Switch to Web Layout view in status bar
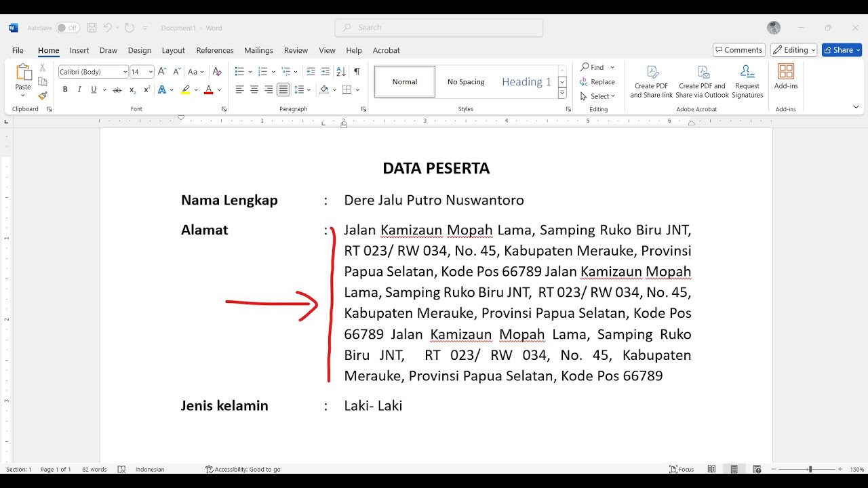This screenshot has width=868, height=488. point(757,469)
